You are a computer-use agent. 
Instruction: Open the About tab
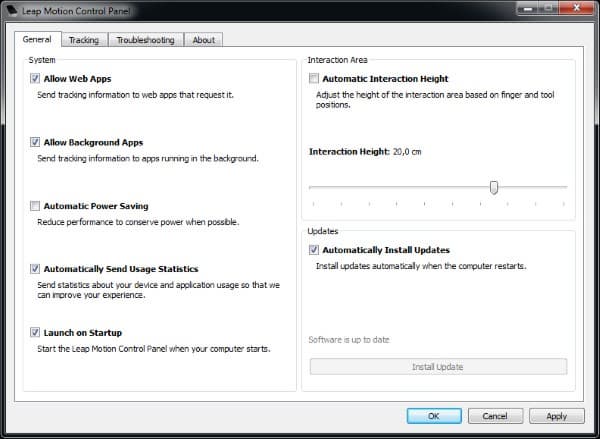pos(204,40)
